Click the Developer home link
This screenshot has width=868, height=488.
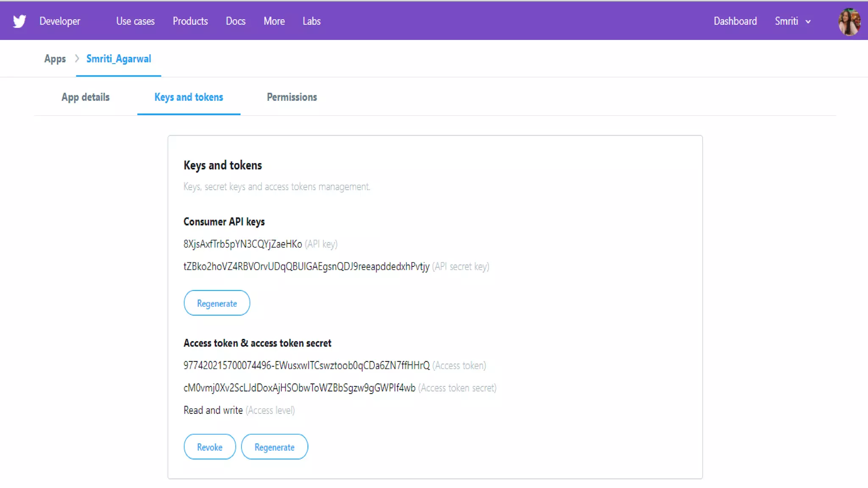point(60,21)
